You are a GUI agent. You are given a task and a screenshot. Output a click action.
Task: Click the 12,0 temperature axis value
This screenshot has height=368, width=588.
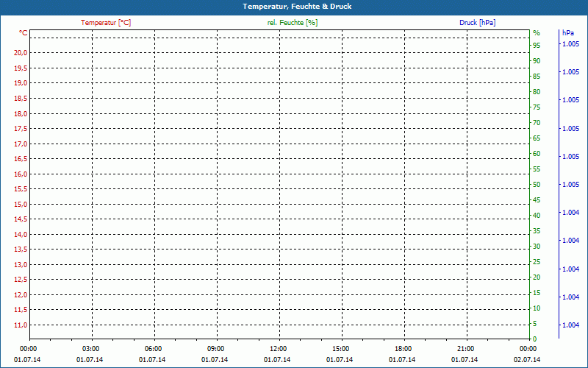point(21,295)
